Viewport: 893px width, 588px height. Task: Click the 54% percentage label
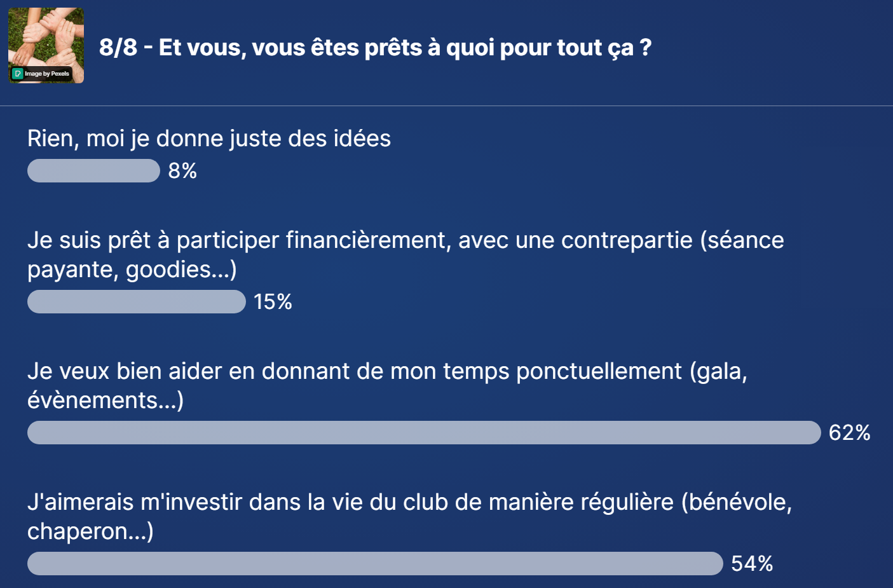(752, 563)
